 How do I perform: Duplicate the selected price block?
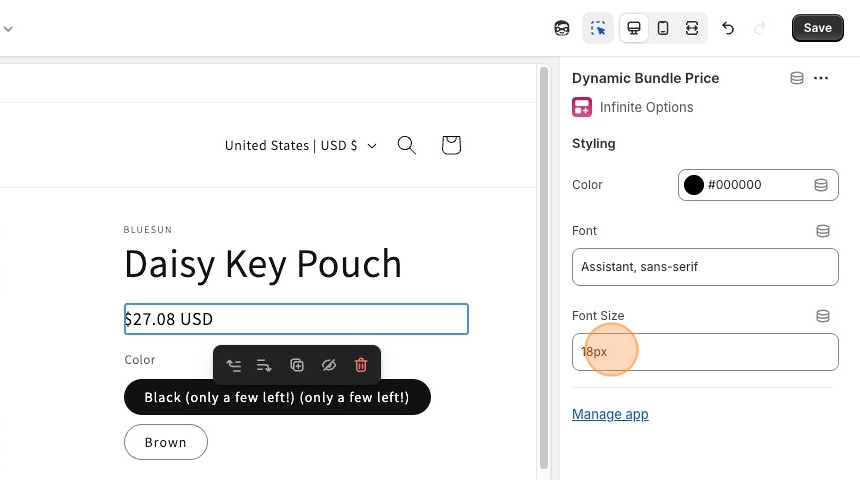pos(297,366)
